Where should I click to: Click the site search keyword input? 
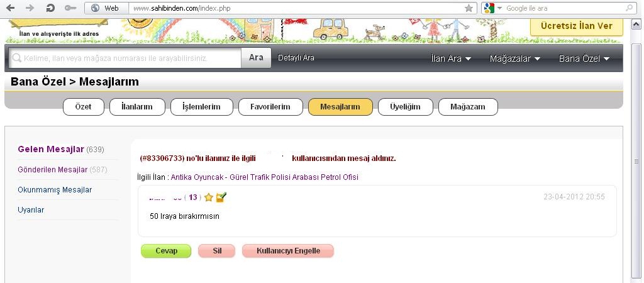point(125,58)
